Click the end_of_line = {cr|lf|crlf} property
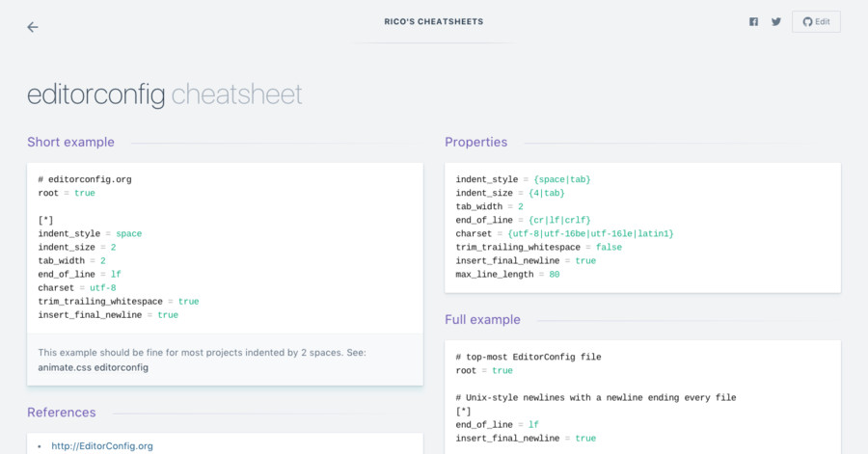 coord(523,220)
